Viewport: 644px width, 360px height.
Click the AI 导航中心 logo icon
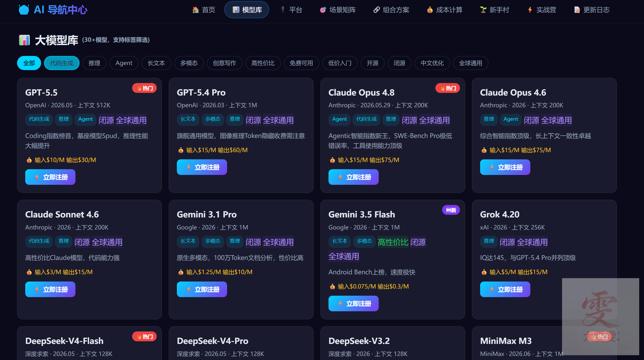[24, 10]
